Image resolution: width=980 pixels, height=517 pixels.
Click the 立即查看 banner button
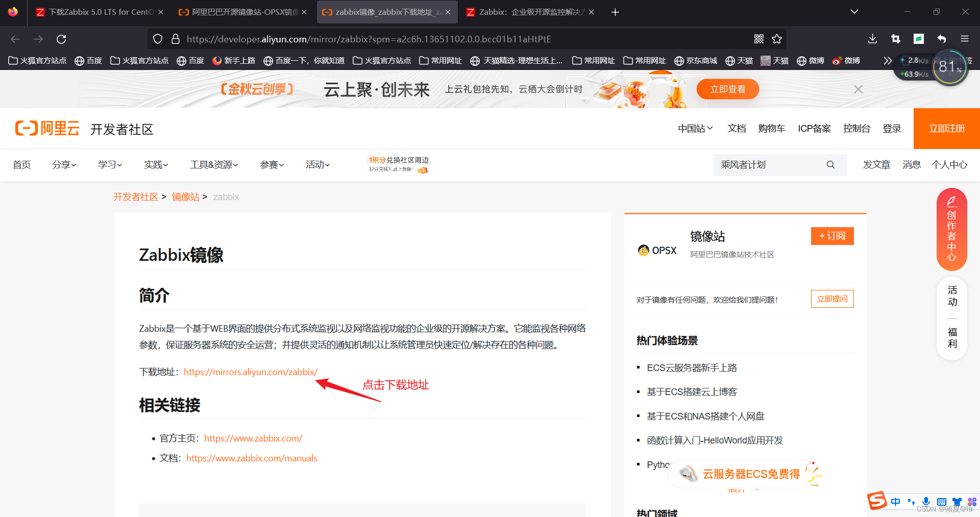coord(728,89)
